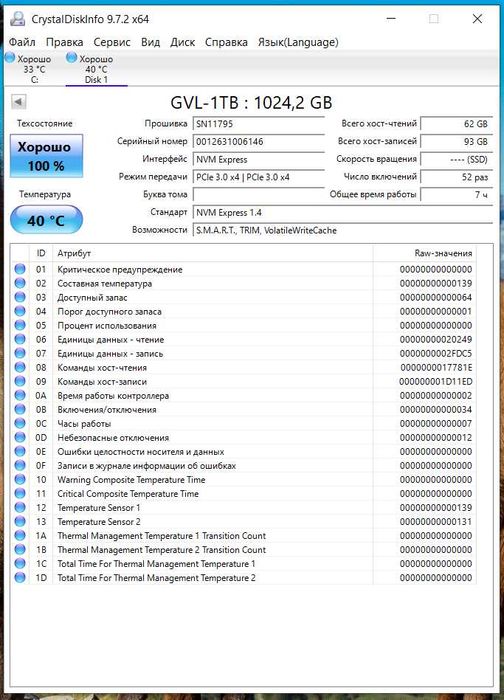Click status icon for Команды хост-чтения row
The height and width of the screenshot is (700, 504).
[20, 367]
